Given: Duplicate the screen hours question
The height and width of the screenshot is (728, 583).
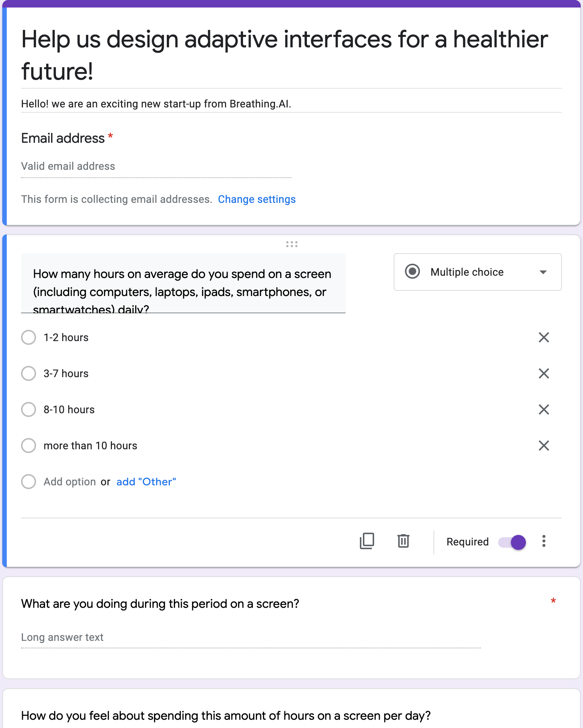Looking at the screenshot, I should point(367,541).
